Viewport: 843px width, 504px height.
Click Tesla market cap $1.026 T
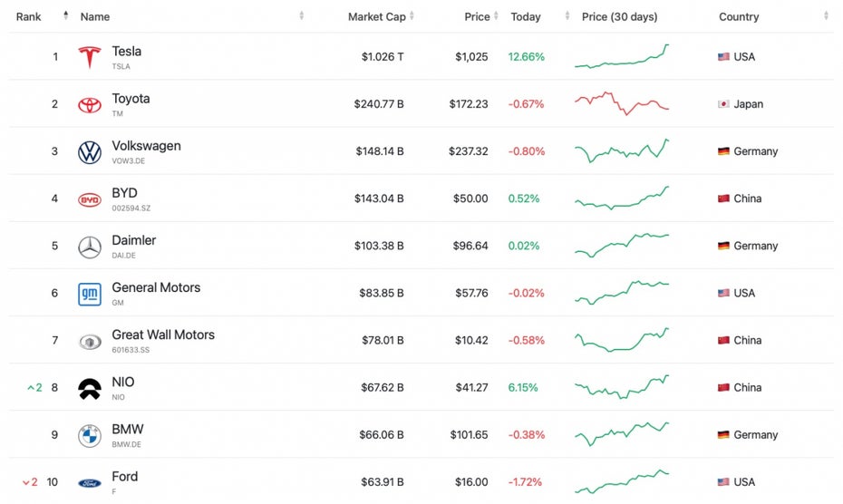[383, 56]
